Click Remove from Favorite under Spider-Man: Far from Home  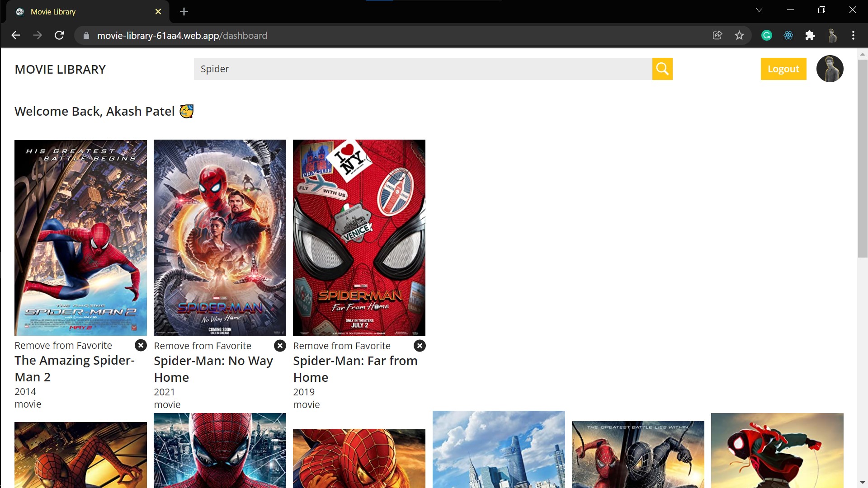coord(342,345)
